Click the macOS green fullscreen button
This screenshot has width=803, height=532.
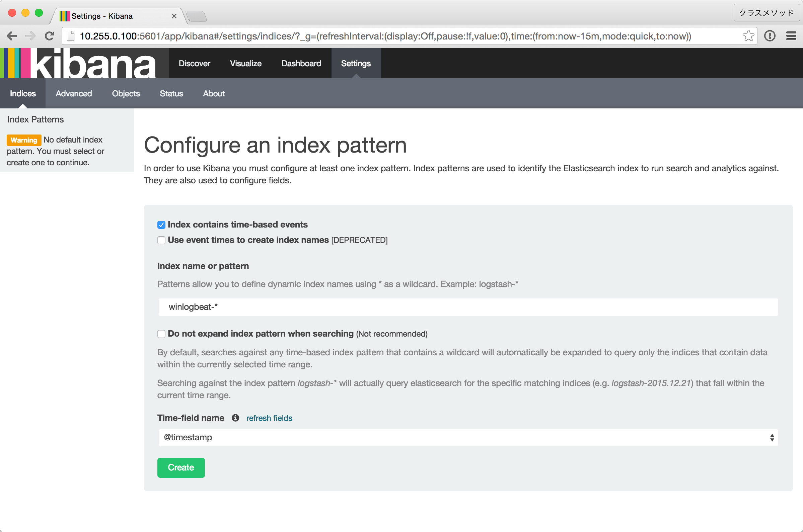[x=39, y=13]
